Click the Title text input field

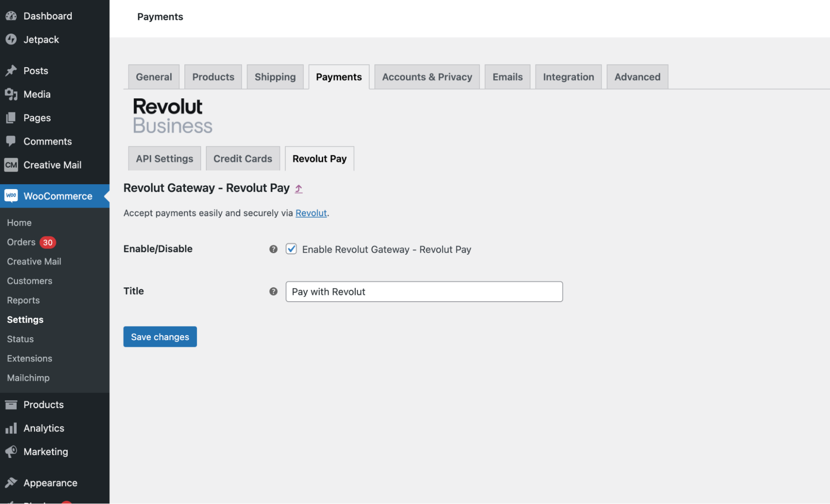coord(424,292)
